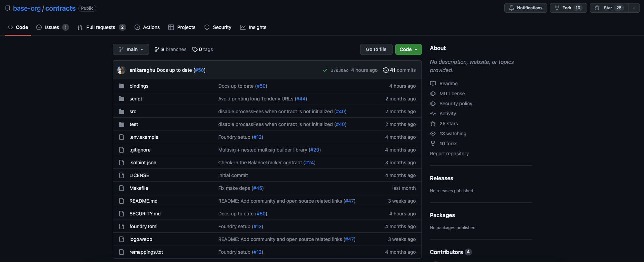
Task: Open commit hash 37d30ac
Action: coord(339,70)
